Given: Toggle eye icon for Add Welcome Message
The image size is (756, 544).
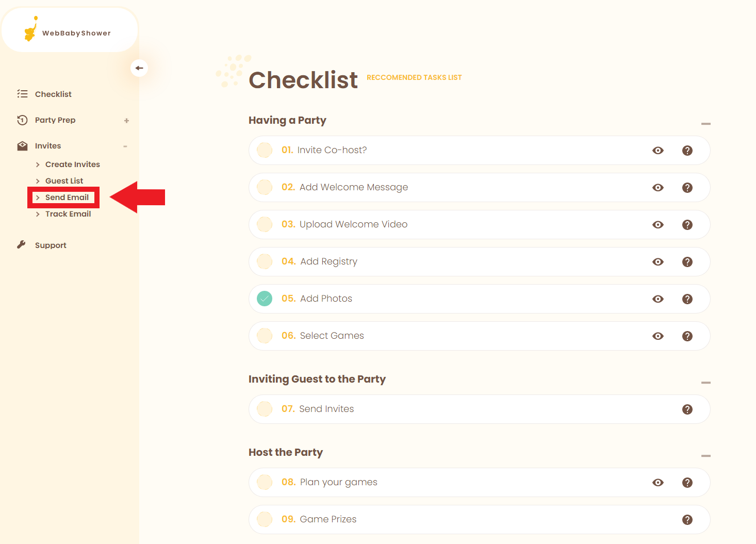Looking at the screenshot, I should (658, 188).
